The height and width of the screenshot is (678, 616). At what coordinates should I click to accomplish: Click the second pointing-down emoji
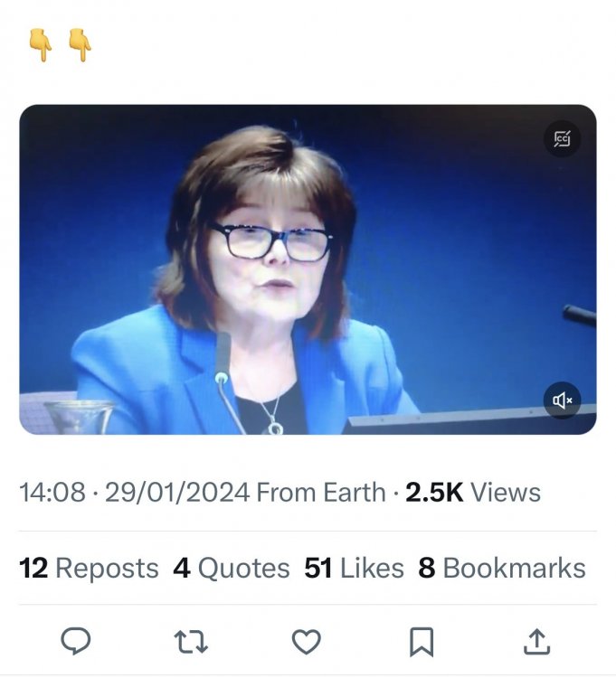click(80, 45)
